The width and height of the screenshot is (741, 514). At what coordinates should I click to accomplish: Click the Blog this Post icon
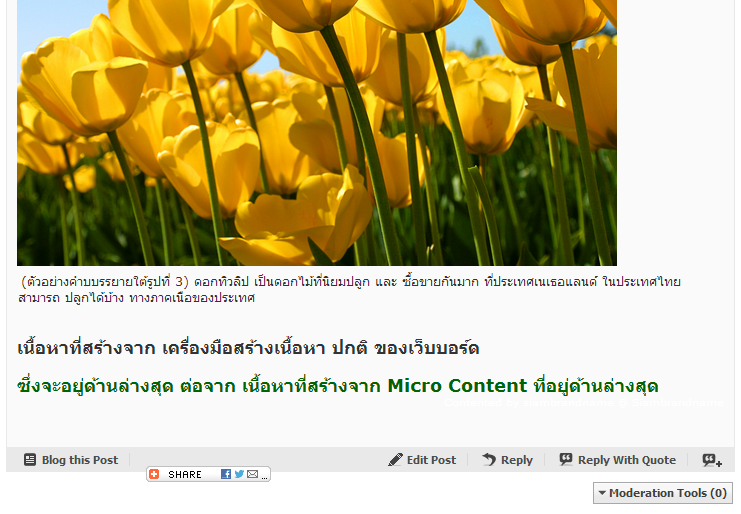30,460
